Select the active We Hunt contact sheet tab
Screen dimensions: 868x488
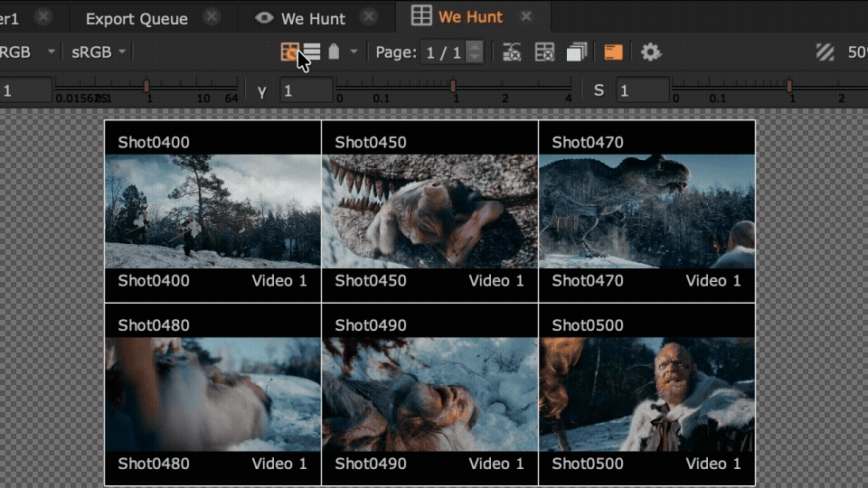(470, 17)
